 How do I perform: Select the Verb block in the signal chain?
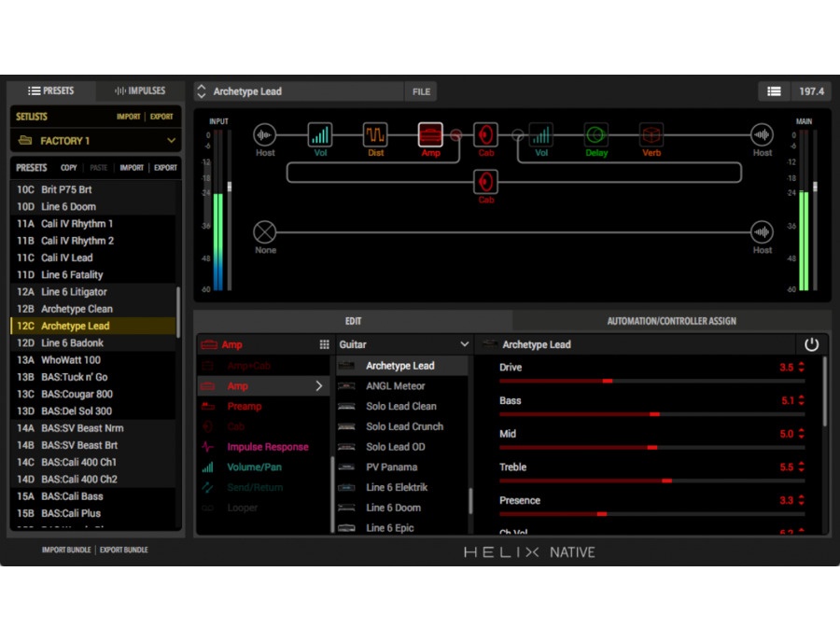coord(651,135)
